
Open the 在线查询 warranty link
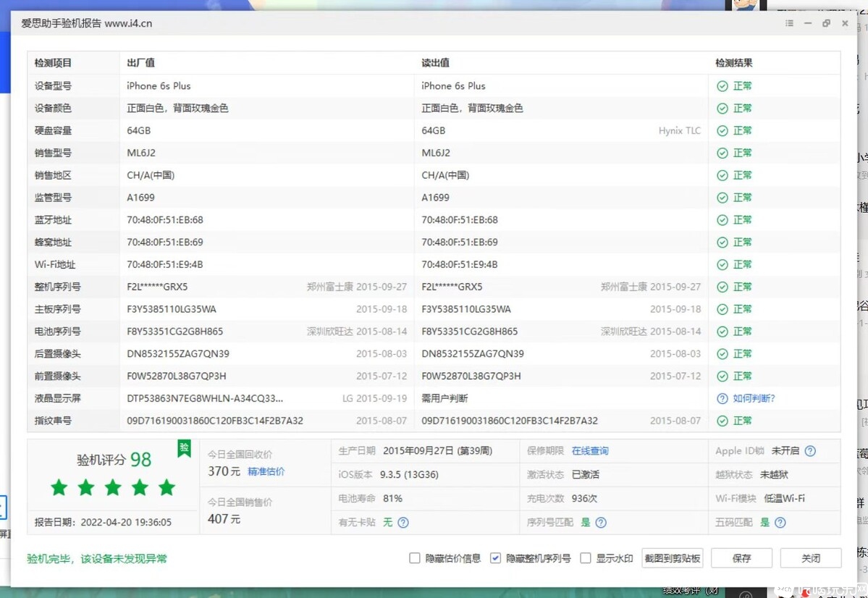click(x=590, y=451)
